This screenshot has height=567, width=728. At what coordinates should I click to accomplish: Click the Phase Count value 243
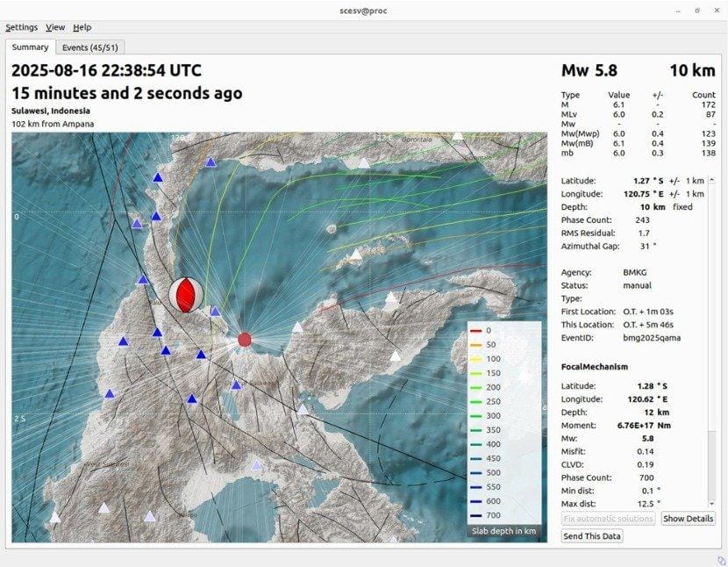pyautogui.click(x=643, y=219)
